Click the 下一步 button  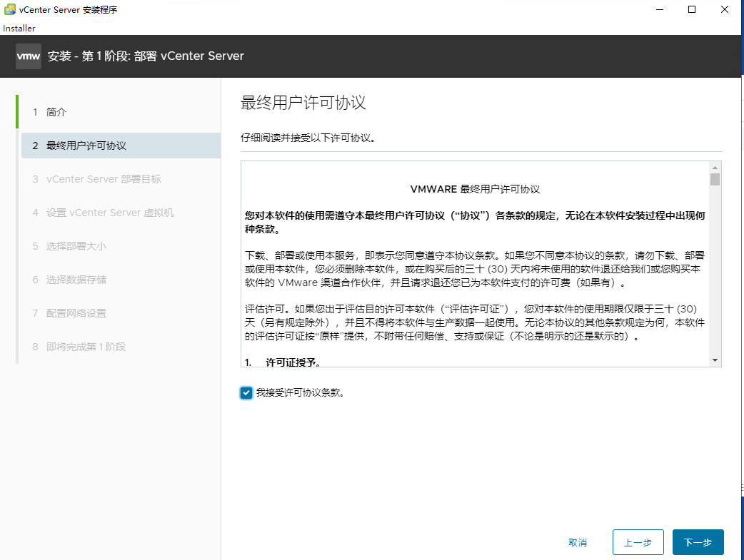tap(698, 542)
